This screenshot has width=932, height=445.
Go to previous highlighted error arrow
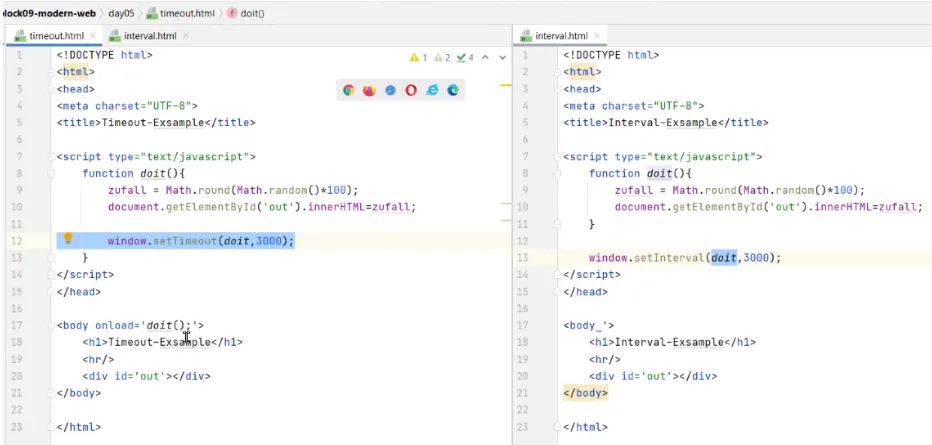point(485,58)
